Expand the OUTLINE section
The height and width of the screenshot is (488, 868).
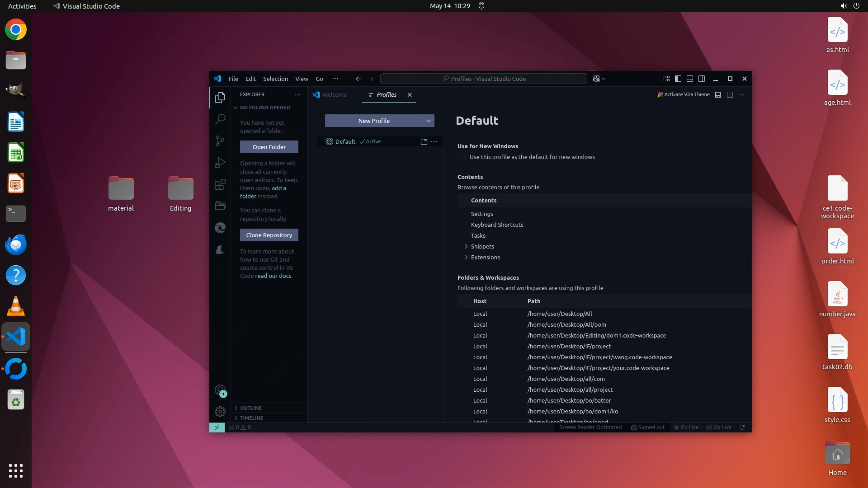pyautogui.click(x=251, y=408)
